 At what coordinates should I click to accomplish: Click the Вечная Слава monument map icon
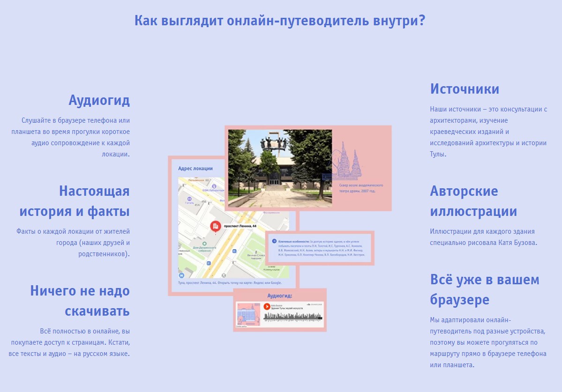pyautogui.click(x=256, y=252)
